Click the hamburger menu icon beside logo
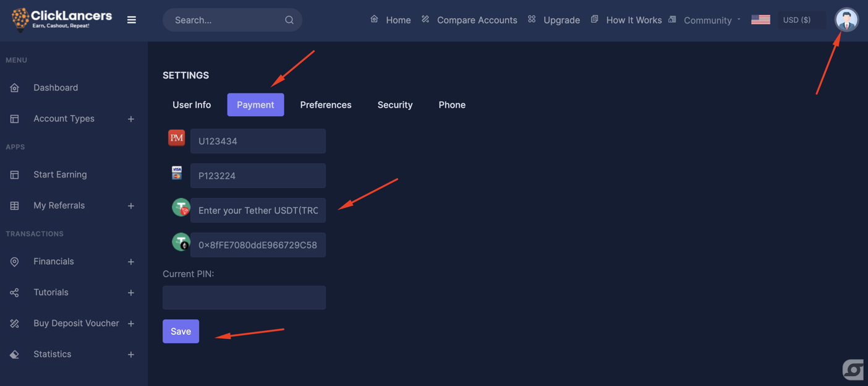Image resolution: width=868 pixels, height=386 pixels. (132, 20)
